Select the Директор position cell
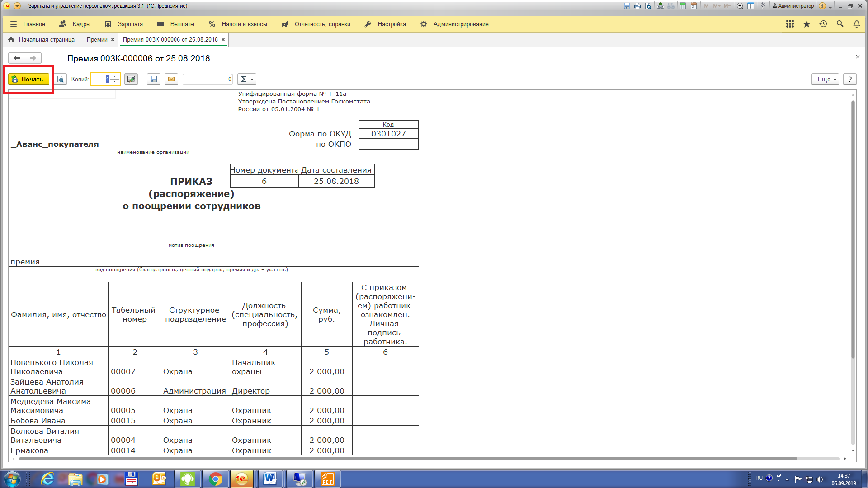The image size is (868, 488). 265,386
